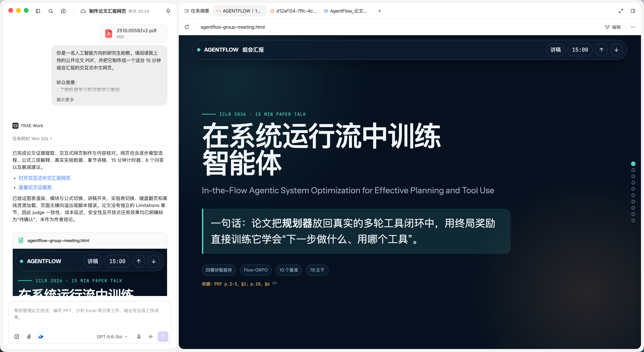Click the Flow-GRPO tag chip
Screen dimensions: 644x352
point(255,270)
